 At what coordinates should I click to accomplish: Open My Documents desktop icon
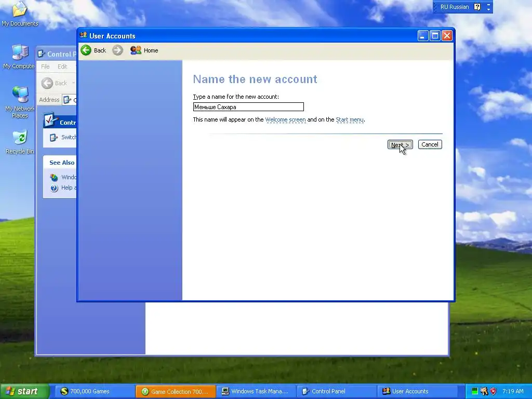[20, 14]
